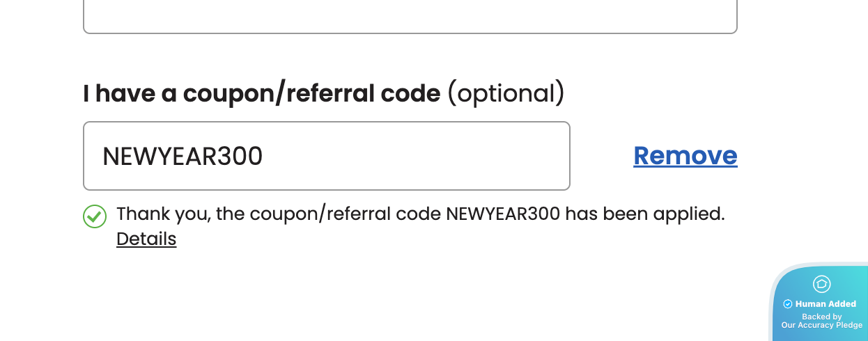Click the small verified check beside Human Added
Viewport: 868px width, 341px height.
click(788, 304)
